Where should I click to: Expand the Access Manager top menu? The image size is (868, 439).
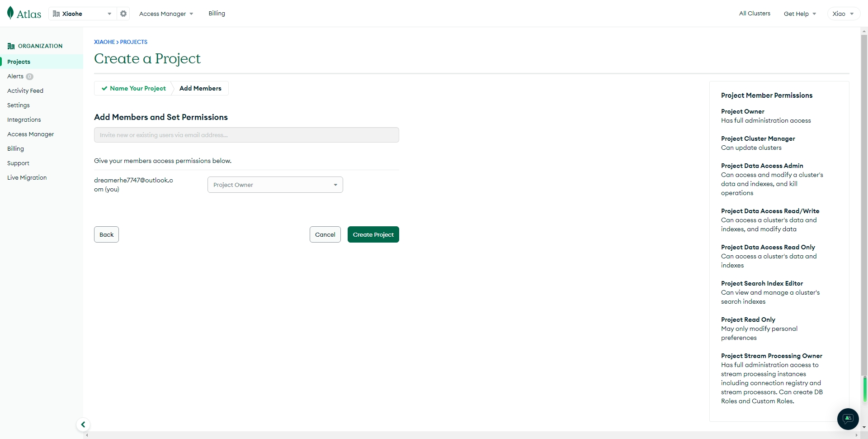click(166, 14)
